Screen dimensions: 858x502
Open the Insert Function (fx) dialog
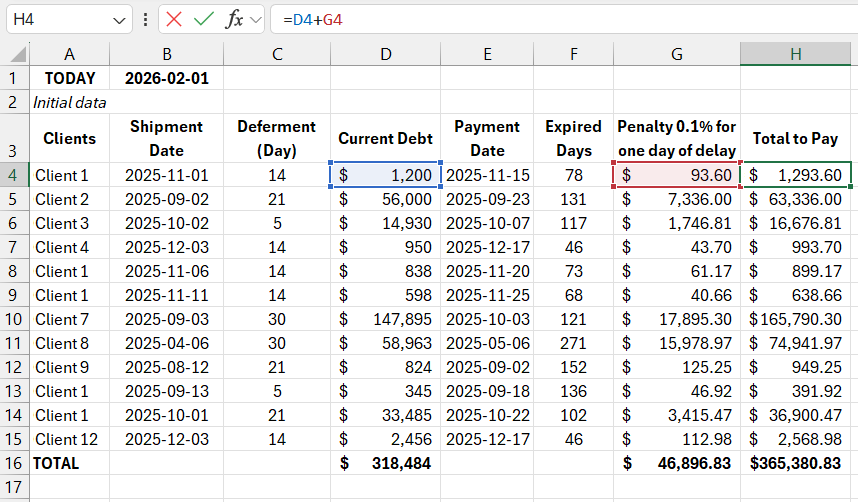(x=234, y=19)
